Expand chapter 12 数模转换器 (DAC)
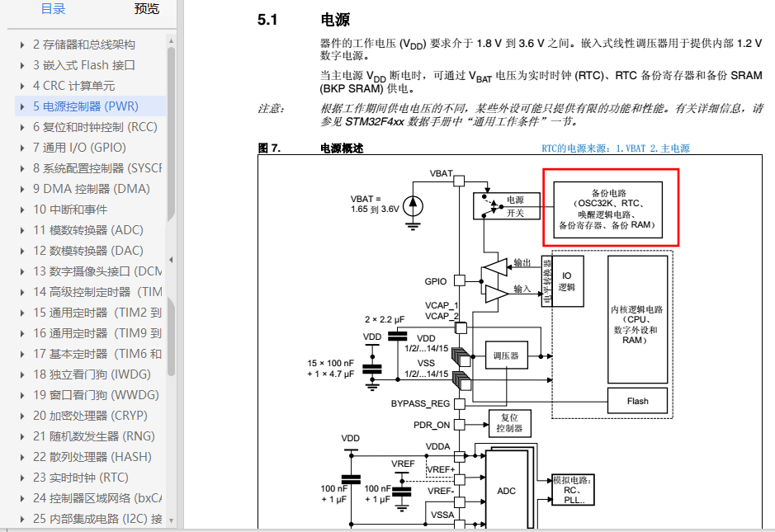The height and width of the screenshot is (532, 775). pyautogui.click(x=22, y=251)
